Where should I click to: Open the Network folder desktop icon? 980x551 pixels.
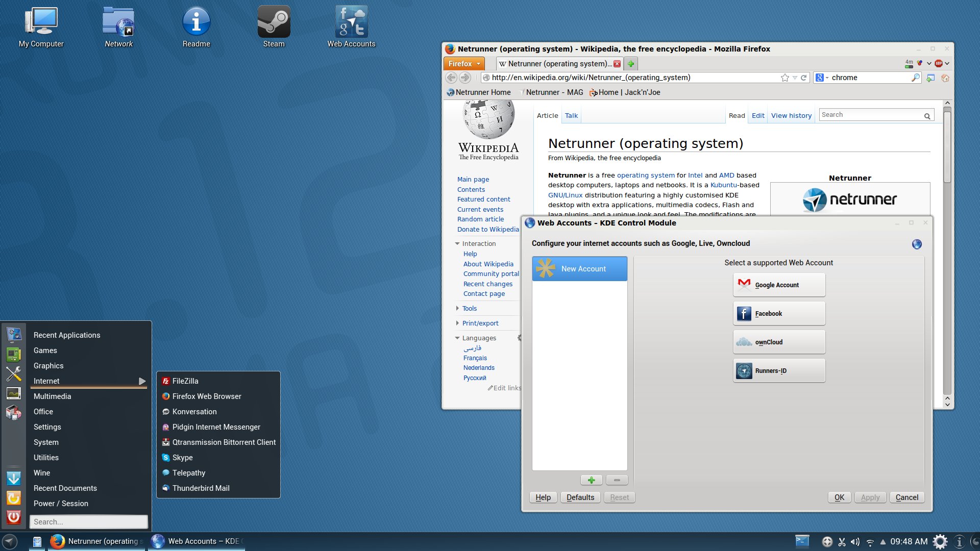click(x=118, y=27)
